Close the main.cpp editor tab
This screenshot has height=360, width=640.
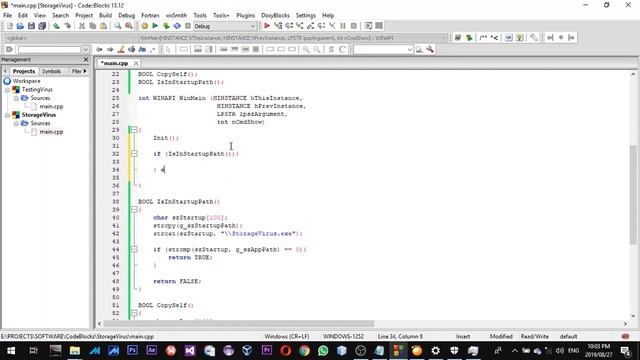136,63
